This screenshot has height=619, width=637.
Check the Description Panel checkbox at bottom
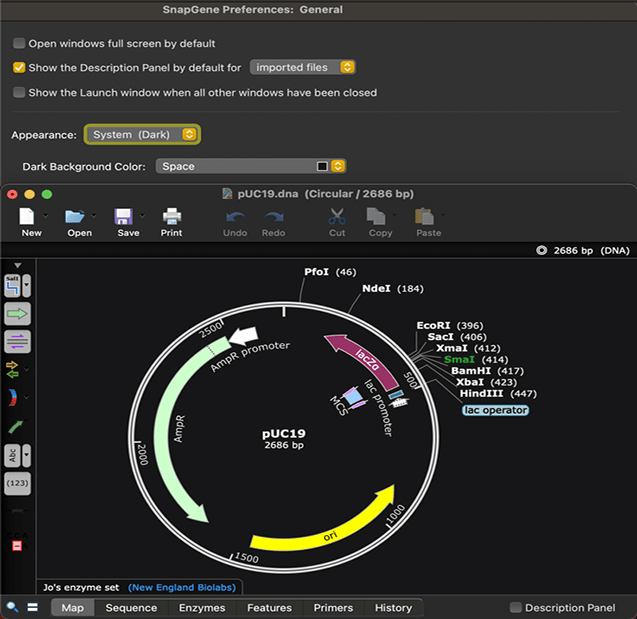(516, 608)
